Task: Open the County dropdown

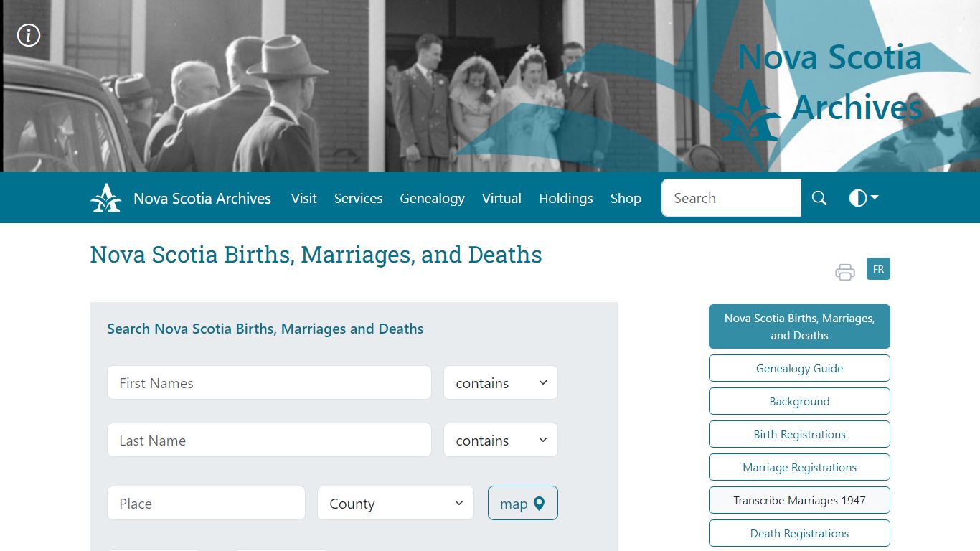Action: click(x=395, y=504)
